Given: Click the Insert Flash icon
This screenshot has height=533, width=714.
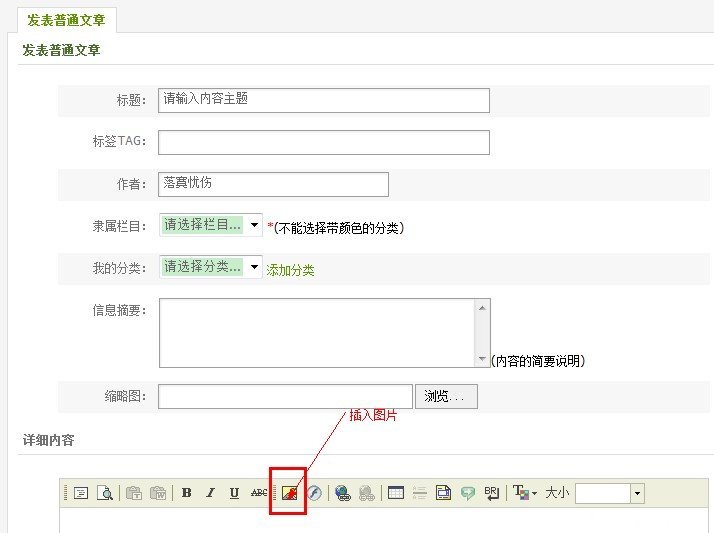Looking at the screenshot, I should pyautogui.click(x=314, y=492).
